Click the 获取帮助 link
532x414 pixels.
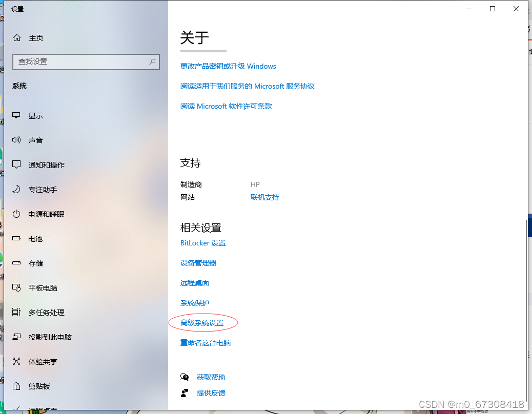tap(211, 377)
